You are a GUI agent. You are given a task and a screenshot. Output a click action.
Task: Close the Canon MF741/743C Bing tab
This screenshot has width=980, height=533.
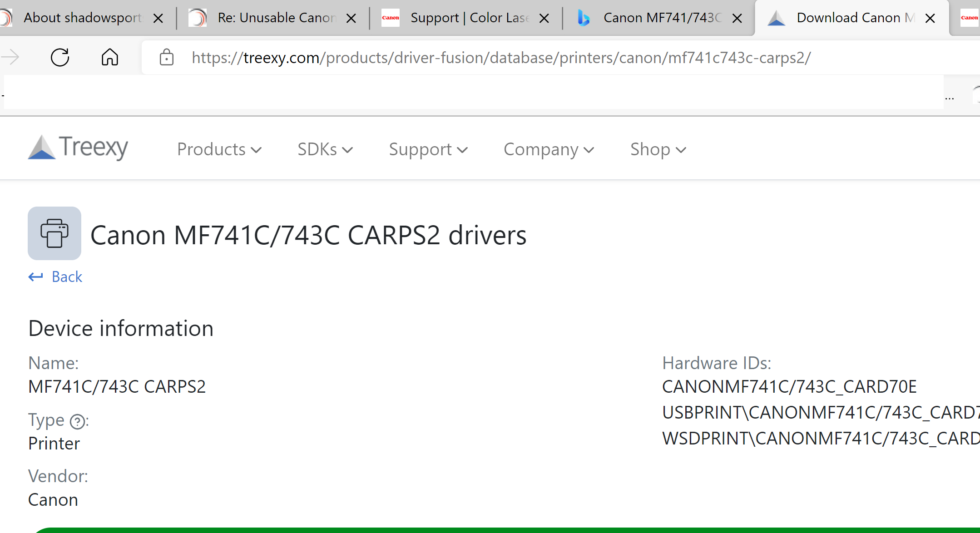[x=737, y=18]
